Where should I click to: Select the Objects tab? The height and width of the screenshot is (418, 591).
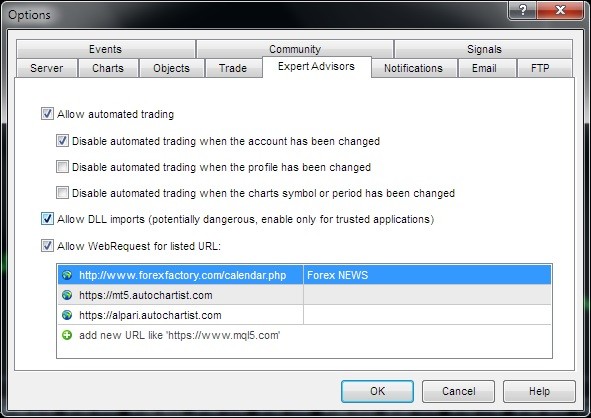[x=171, y=68]
